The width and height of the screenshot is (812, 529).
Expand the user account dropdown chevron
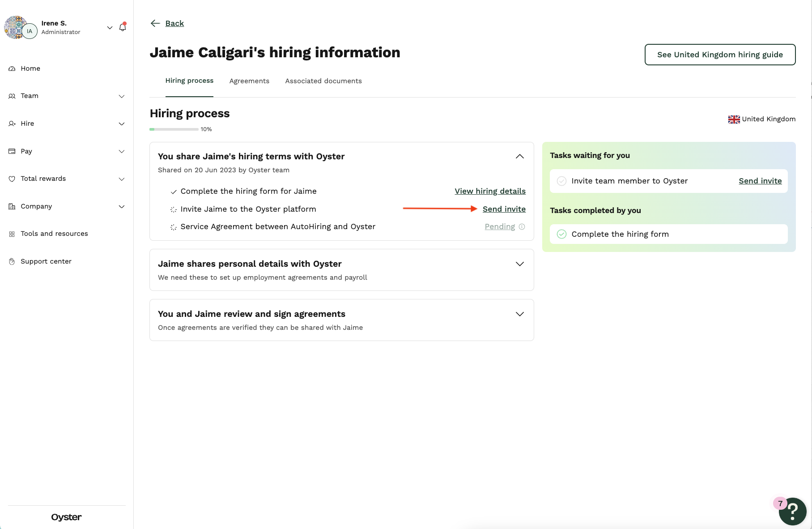[110, 28]
